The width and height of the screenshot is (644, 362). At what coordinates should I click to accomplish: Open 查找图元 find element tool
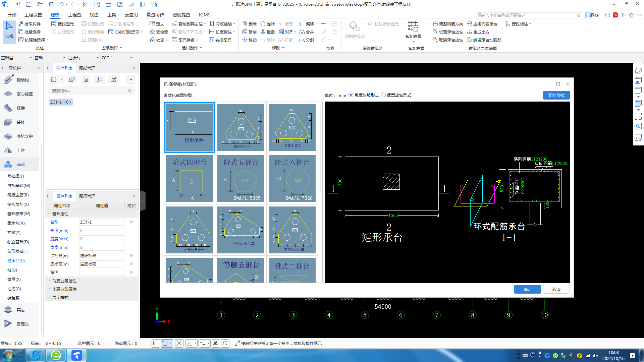[62, 24]
